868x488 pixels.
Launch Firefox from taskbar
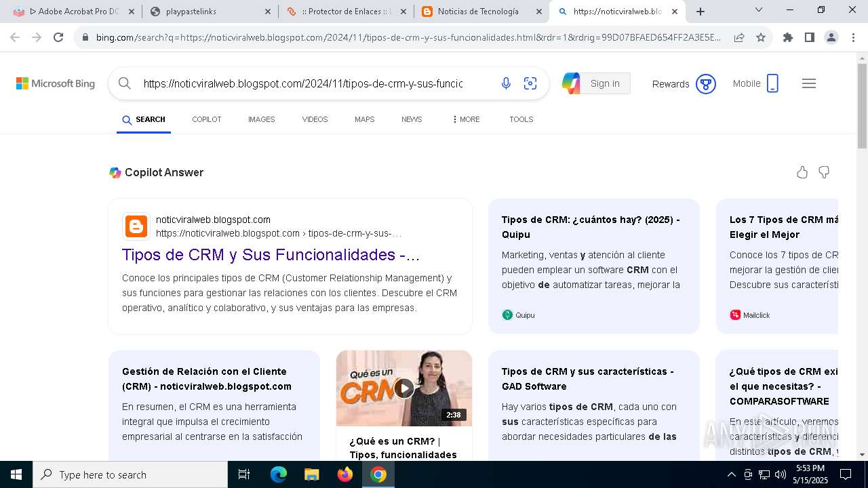345,475
